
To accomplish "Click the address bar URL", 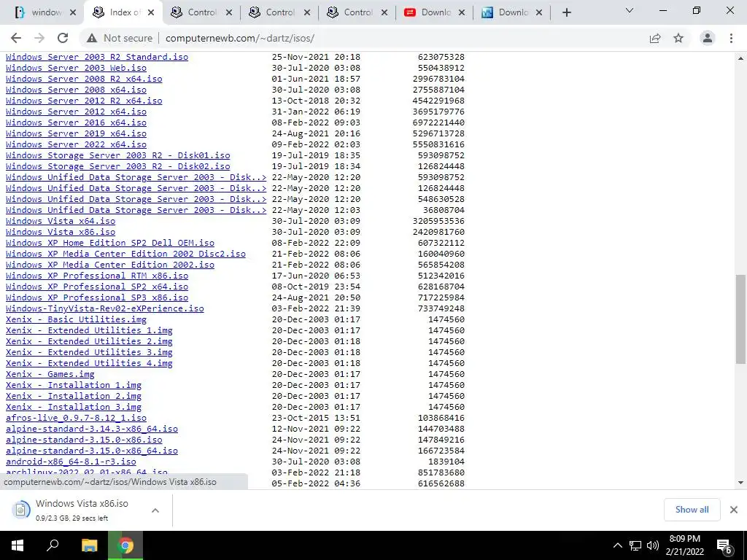I will (x=240, y=38).
